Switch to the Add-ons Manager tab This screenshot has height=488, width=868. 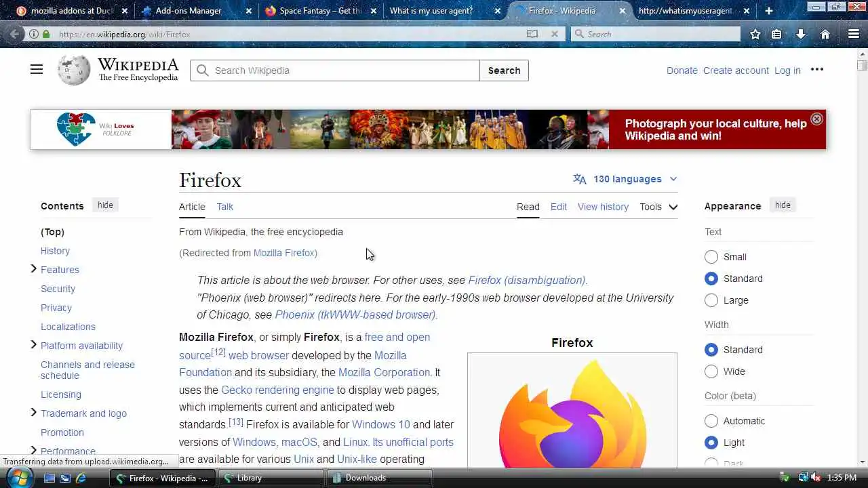pos(188,11)
